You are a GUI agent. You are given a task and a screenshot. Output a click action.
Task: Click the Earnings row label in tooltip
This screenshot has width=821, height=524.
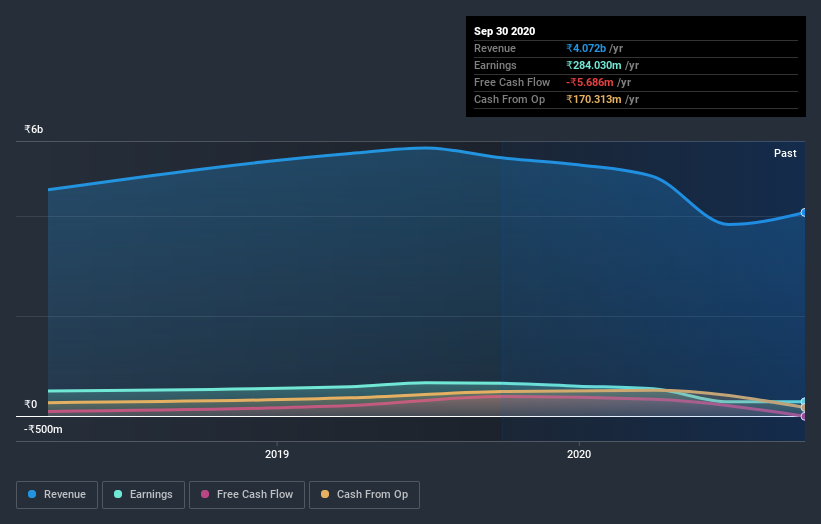[495, 65]
